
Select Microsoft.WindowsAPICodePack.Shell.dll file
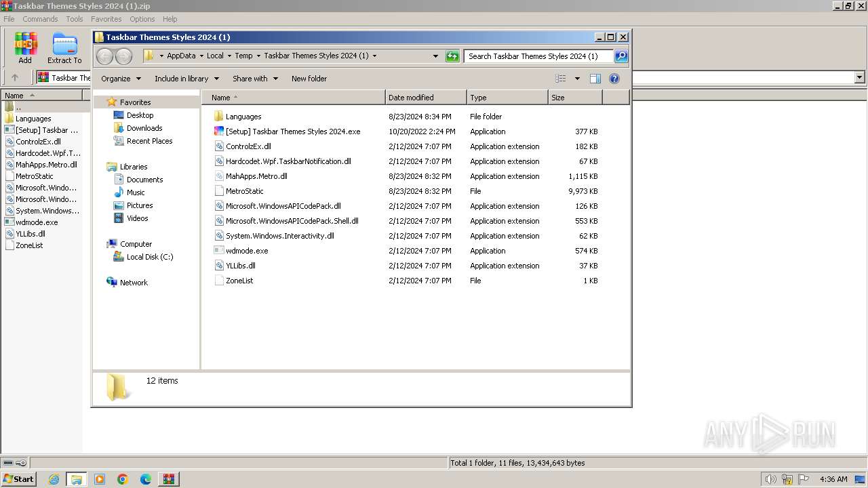(x=292, y=221)
